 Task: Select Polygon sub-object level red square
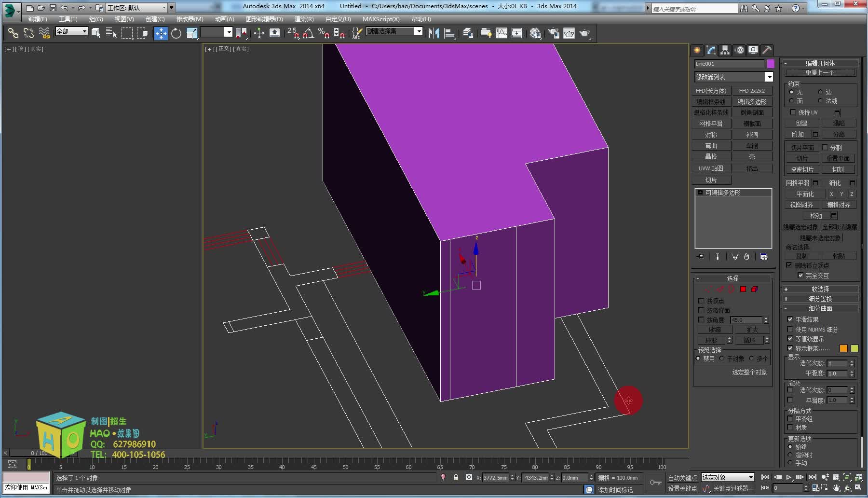pyautogui.click(x=743, y=289)
